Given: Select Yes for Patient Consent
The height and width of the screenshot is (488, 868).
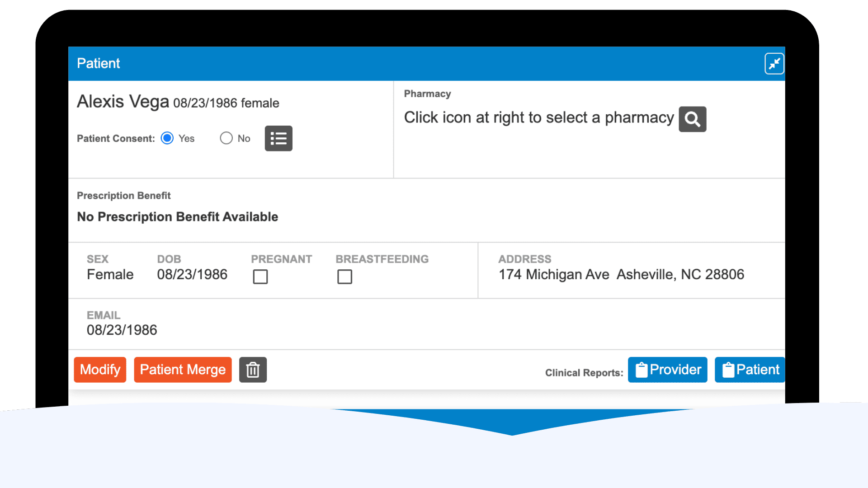Looking at the screenshot, I should click(167, 138).
